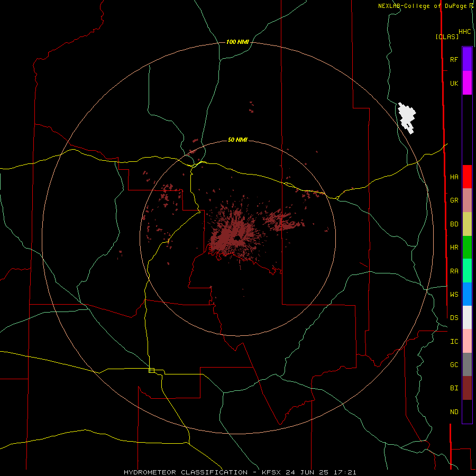Image resolution: width=476 pixels, height=476 pixels.
Task: Click the HA red legend swatch
Action: point(467,177)
